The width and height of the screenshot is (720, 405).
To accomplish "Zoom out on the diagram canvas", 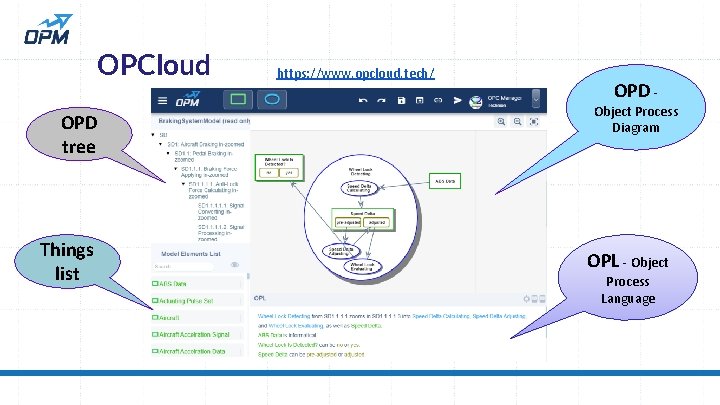I will click(518, 122).
